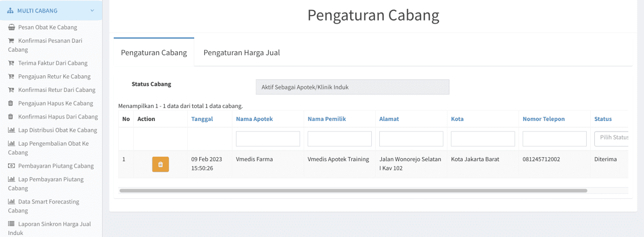
Task: Go to Pengajuan Retur Ke Cabang
Action: (x=54, y=77)
